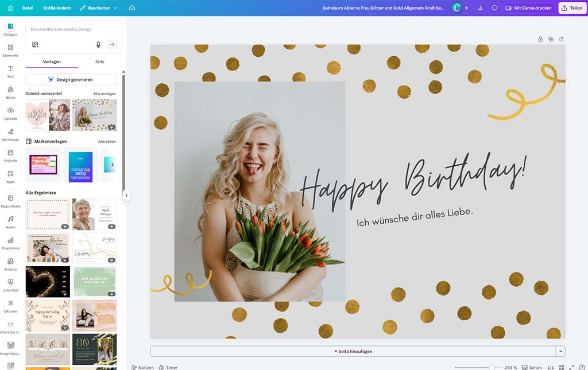
Task: Click the add image icon in prompt box
Action: tap(35, 45)
